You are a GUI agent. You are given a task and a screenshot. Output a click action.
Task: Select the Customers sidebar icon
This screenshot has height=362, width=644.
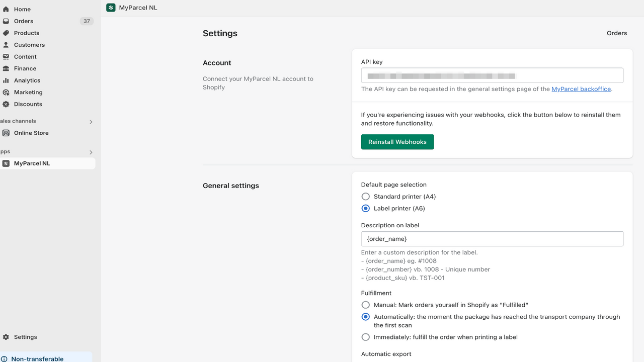pos(6,44)
